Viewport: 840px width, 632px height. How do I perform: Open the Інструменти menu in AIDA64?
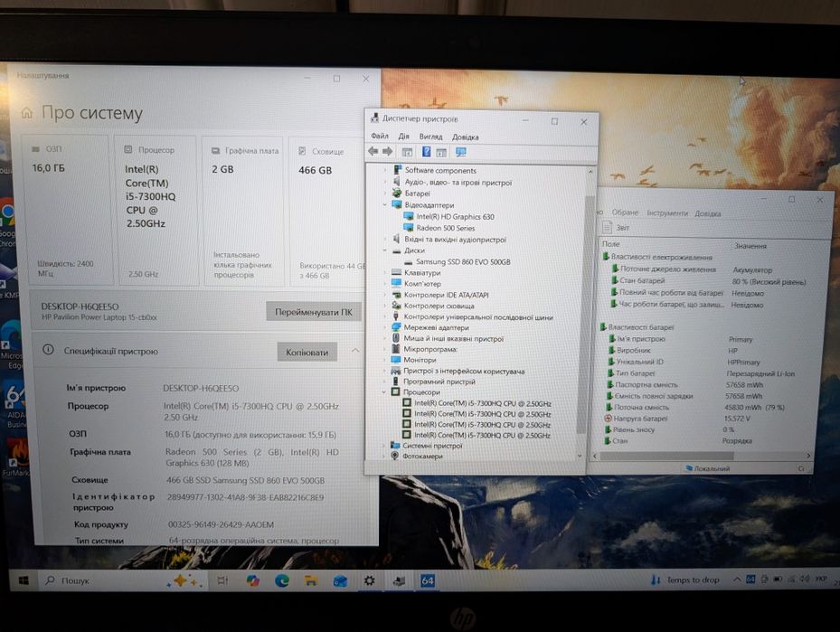(x=667, y=212)
